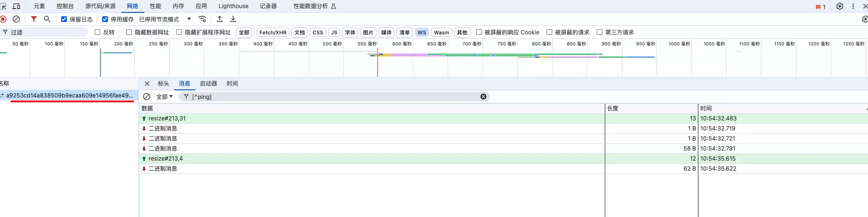868x217 pixels.
Task: Enable 保留日志 checkbox
Action: tap(64, 19)
